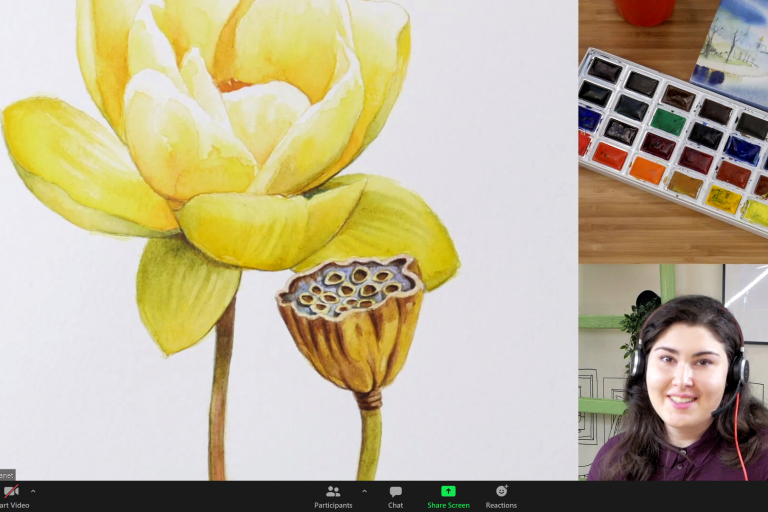This screenshot has height=512, width=768.
Task: Click the red cup above the palette
Action: 644,12
